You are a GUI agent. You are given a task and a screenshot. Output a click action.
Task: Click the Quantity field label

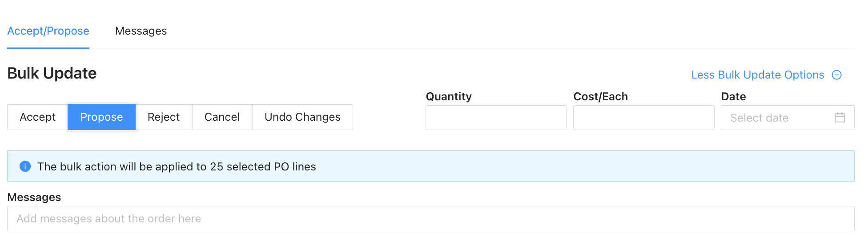[x=449, y=96]
